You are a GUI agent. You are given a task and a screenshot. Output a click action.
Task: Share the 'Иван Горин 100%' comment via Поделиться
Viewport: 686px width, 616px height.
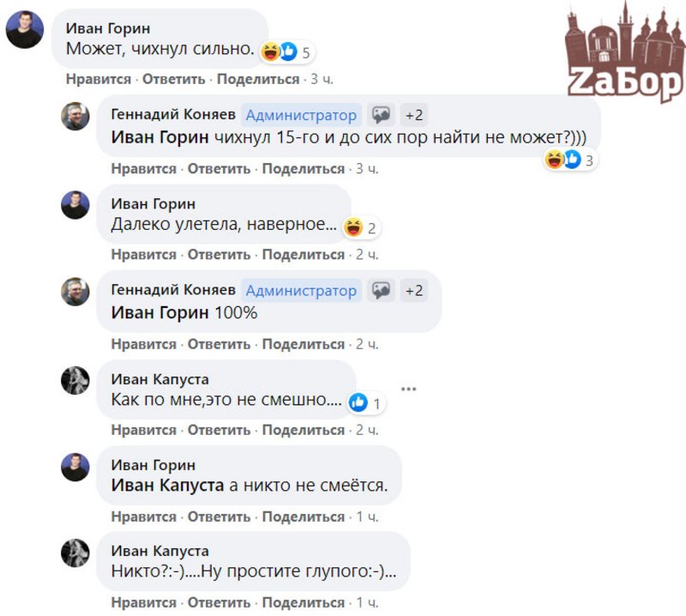(304, 345)
